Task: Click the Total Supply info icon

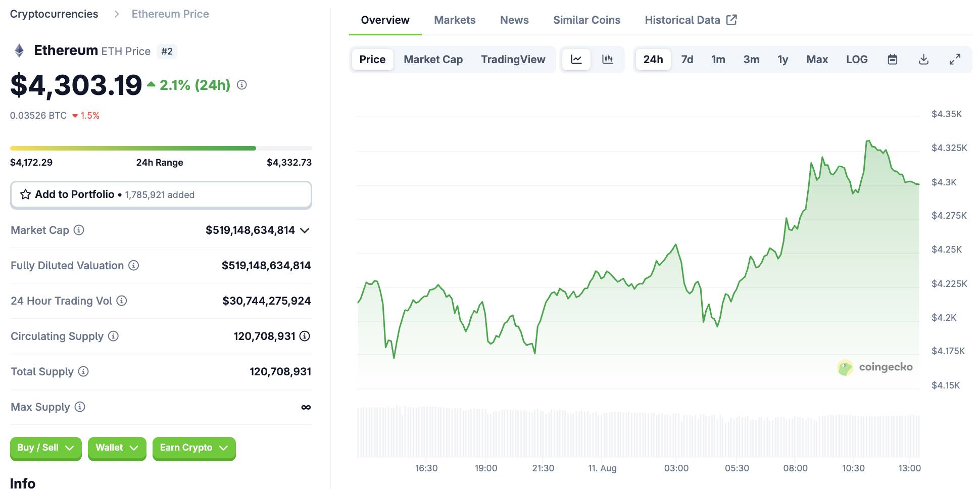Action: coord(83,371)
